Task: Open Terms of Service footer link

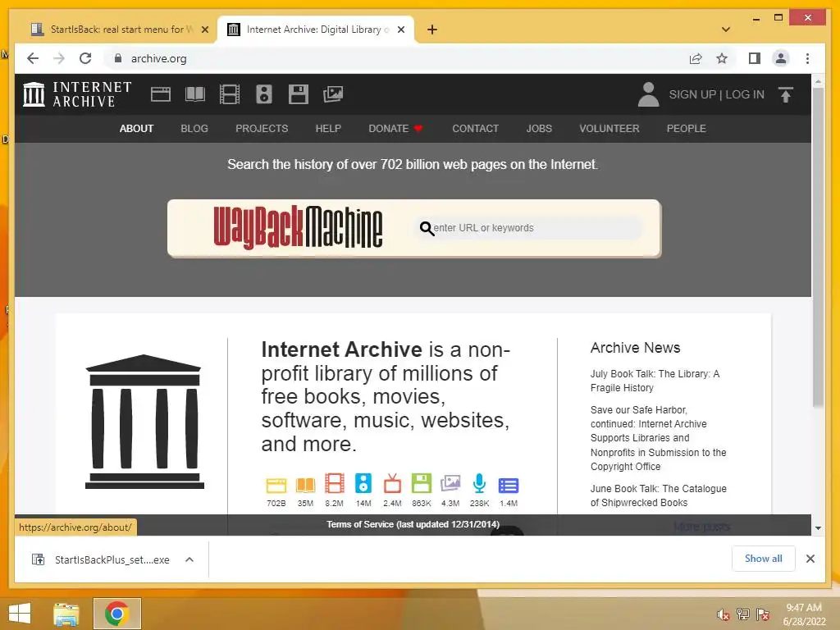Action: 413,524
